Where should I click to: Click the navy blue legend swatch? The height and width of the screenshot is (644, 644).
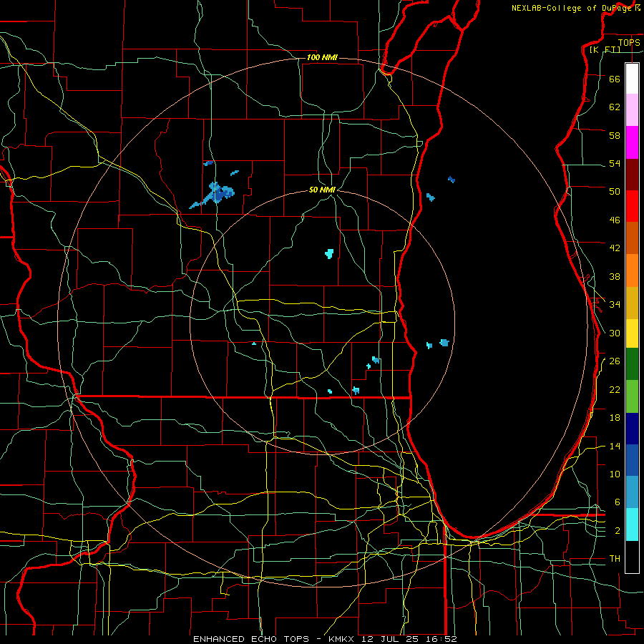click(x=632, y=429)
